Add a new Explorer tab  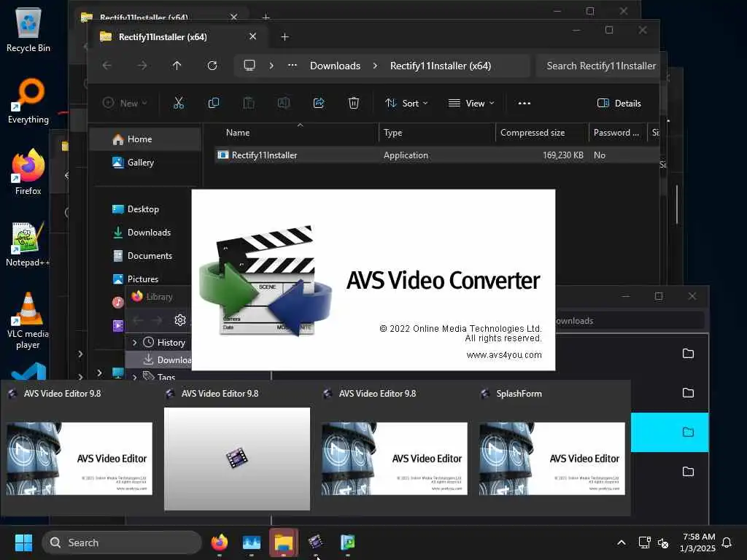pos(285,36)
